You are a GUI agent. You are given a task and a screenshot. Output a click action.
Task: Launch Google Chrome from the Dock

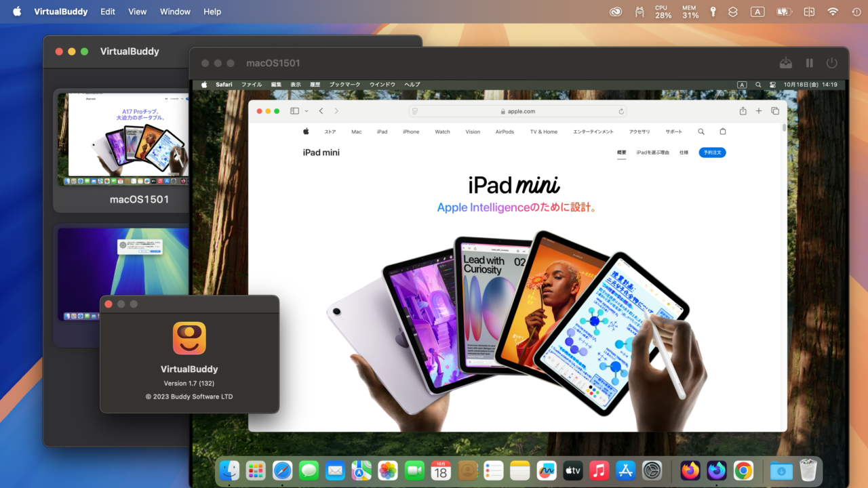(743, 470)
